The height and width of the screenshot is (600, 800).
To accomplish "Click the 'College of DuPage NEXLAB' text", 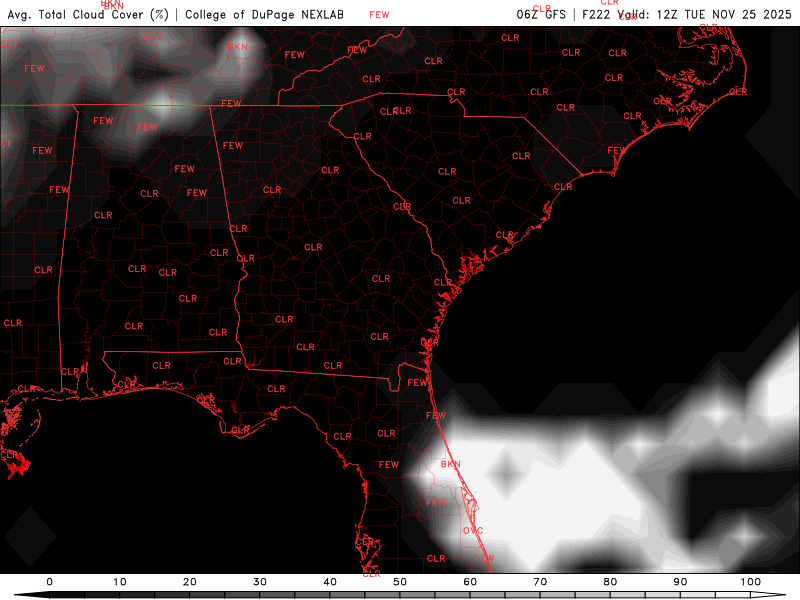I will [264, 14].
